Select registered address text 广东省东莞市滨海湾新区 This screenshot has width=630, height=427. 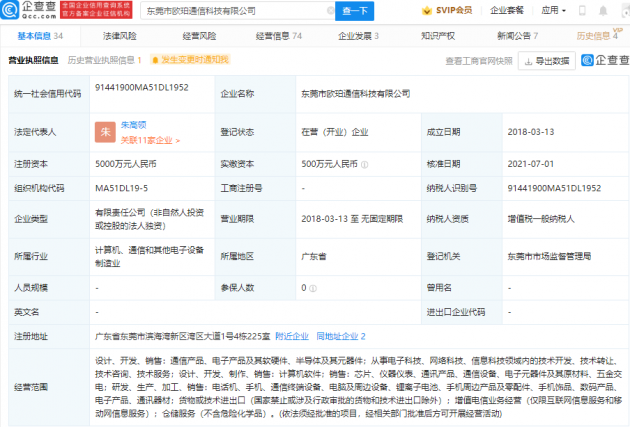point(182,337)
